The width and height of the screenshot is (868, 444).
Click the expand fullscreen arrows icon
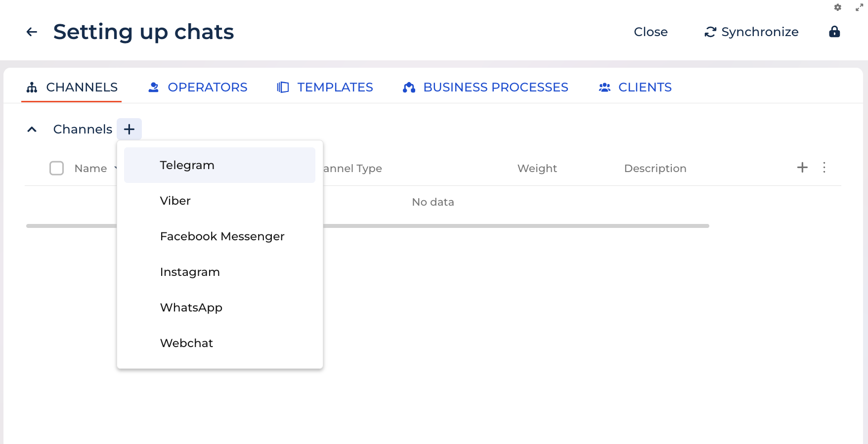(860, 7)
